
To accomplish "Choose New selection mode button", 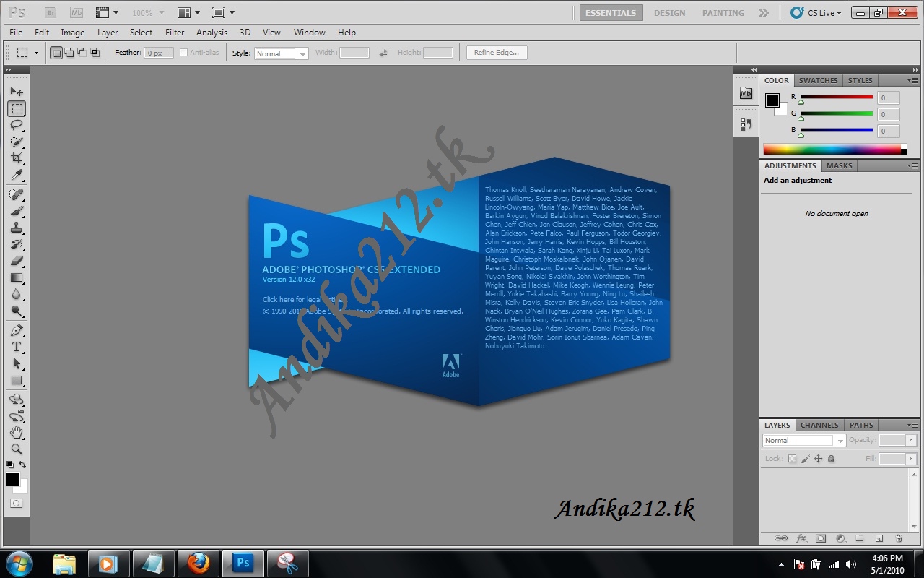I will (x=56, y=53).
